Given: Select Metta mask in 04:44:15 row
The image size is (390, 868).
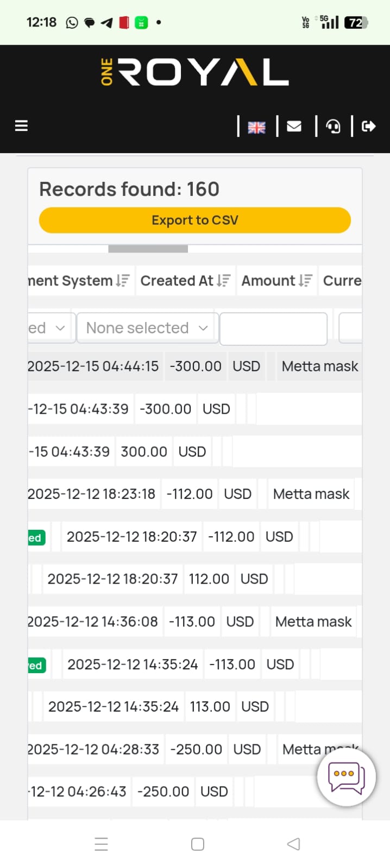Looking at the screenshot, I should (x=320, y=366).
